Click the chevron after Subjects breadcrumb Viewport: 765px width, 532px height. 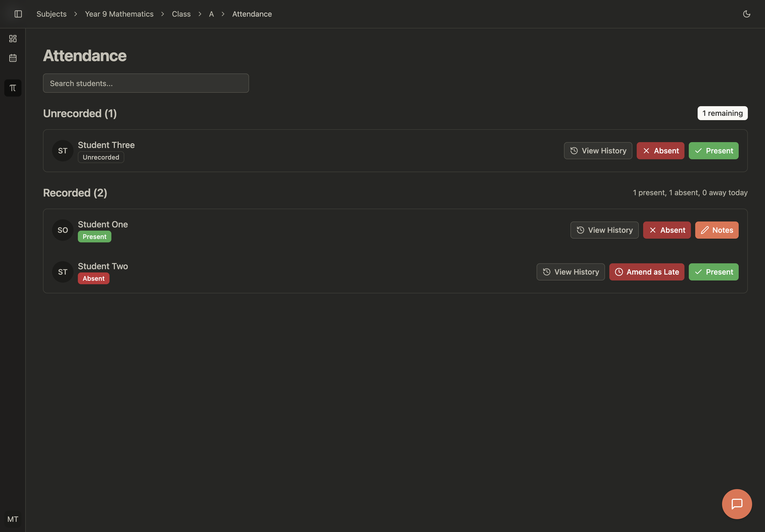click(x=76, y=14)
